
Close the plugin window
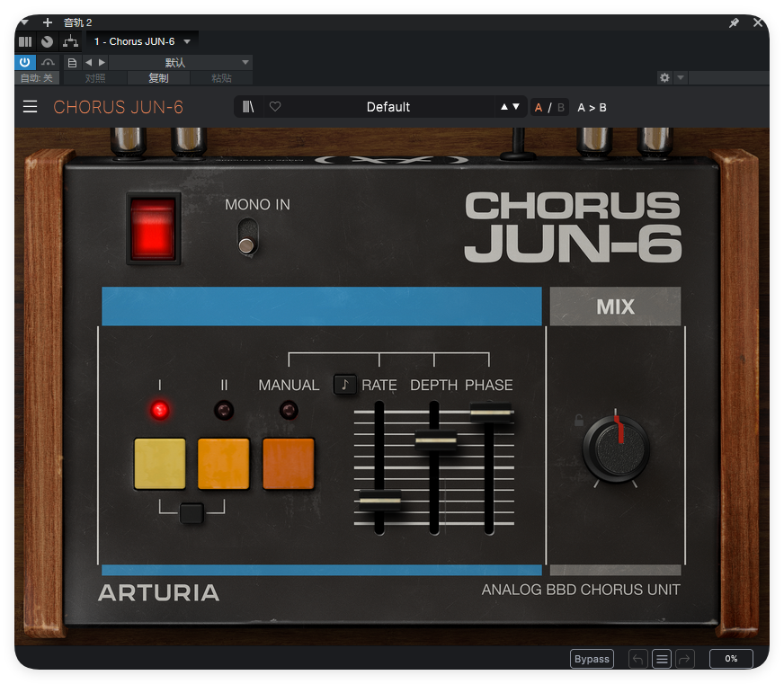(758, 22)
